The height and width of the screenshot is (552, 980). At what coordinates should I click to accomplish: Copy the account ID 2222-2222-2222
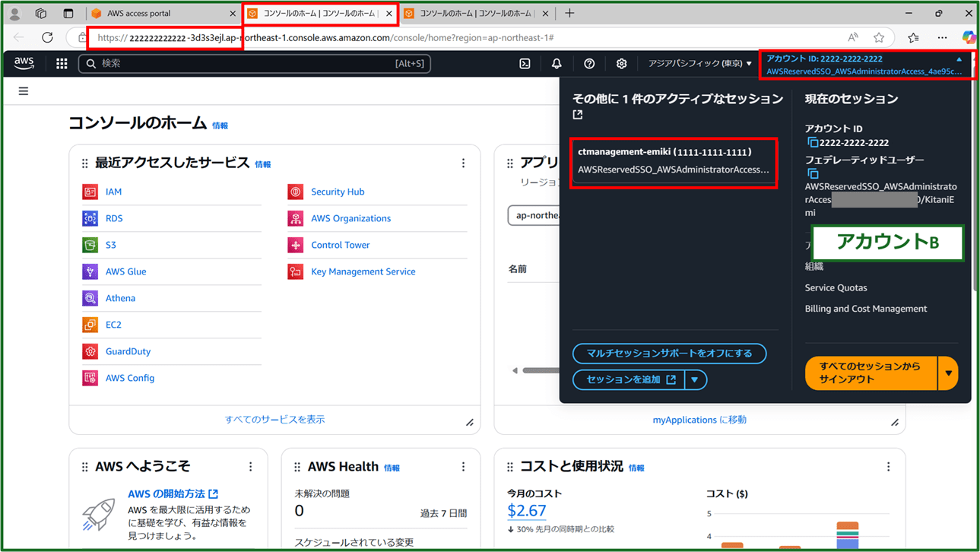click(x=812, y=142)
